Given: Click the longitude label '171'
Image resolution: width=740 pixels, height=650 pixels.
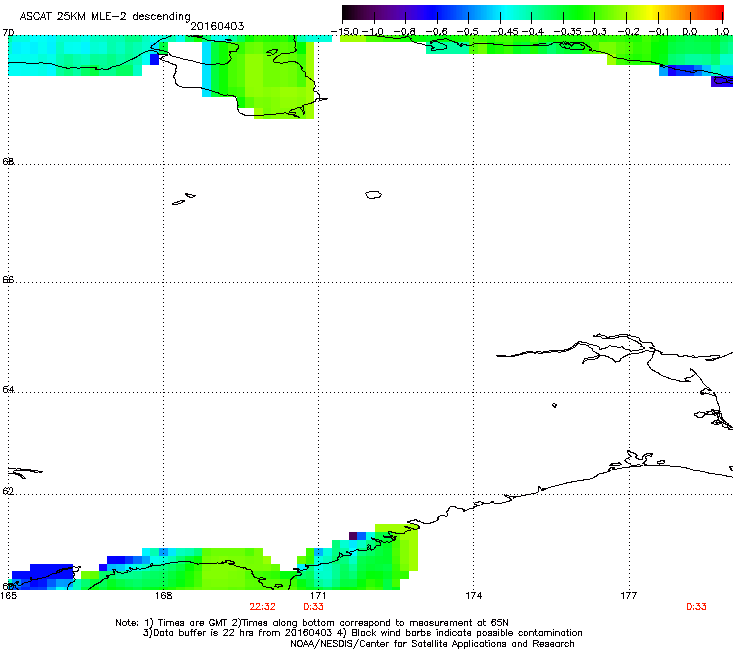Looking at the screenshot, I should pyautogui.click(x=318, y=596).
